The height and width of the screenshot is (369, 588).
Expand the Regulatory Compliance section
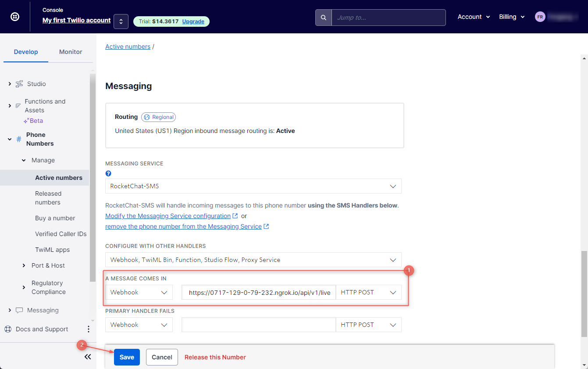click(x=24, y=287)
